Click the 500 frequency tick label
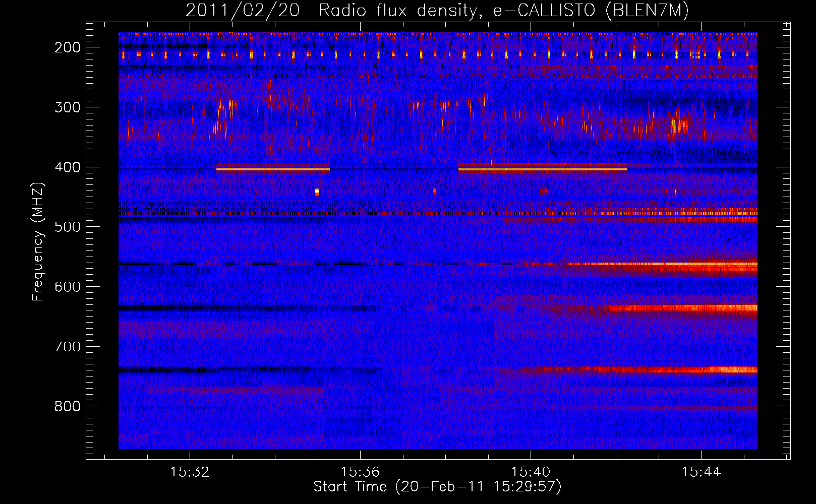The height and width of the screenshot is (504, 816). [68, 227]
